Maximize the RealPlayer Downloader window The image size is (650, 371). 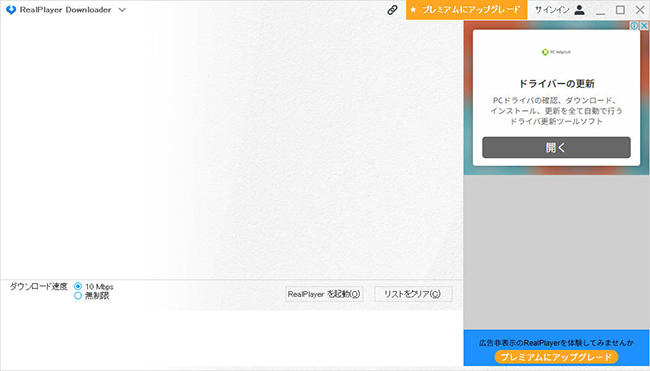[x=620, y=10]
